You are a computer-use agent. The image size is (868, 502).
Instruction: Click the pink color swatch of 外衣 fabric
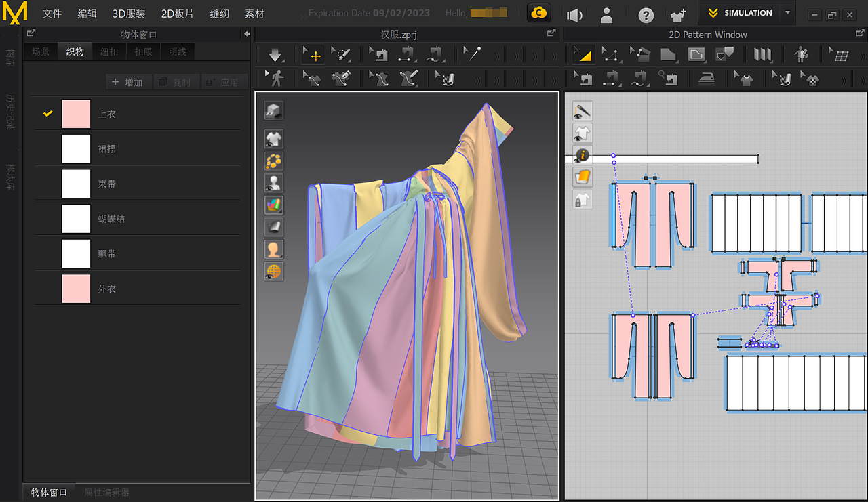[76, 288]
